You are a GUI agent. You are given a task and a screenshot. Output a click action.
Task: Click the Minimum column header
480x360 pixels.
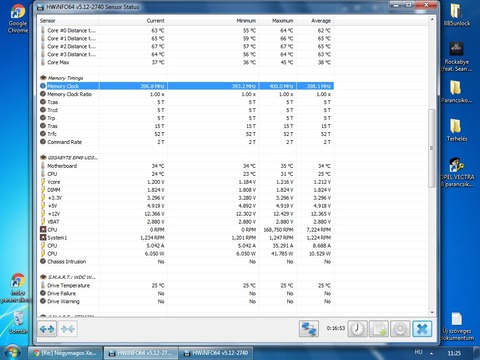pyautogui.click(x=213, y=21)
